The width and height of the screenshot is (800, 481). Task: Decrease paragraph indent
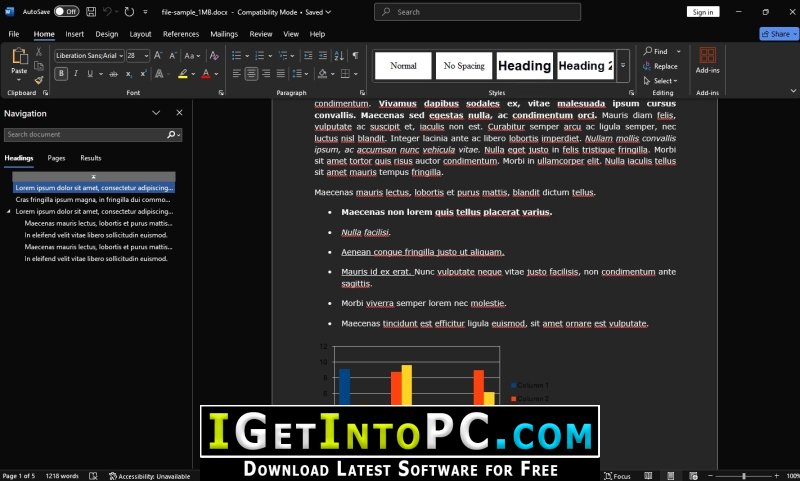308,56
